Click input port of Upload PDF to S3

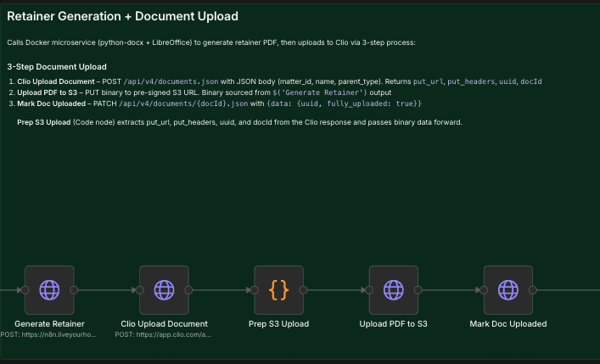coord(368,290)
